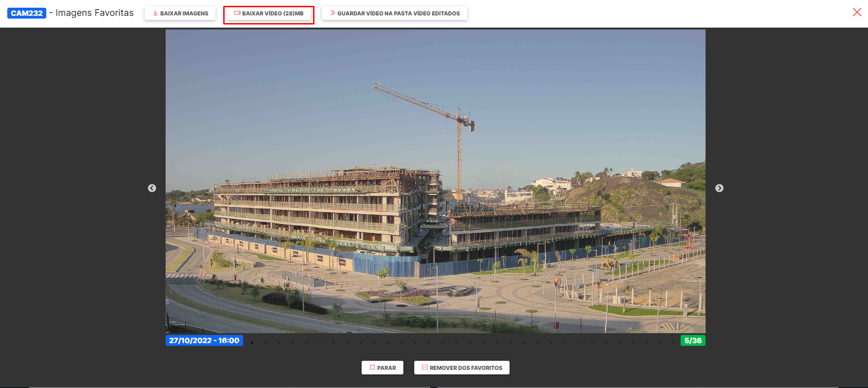Click the download arrow icon in Baixar Imagens
This screenshot has width=868, height=388.
click(155, 13)
